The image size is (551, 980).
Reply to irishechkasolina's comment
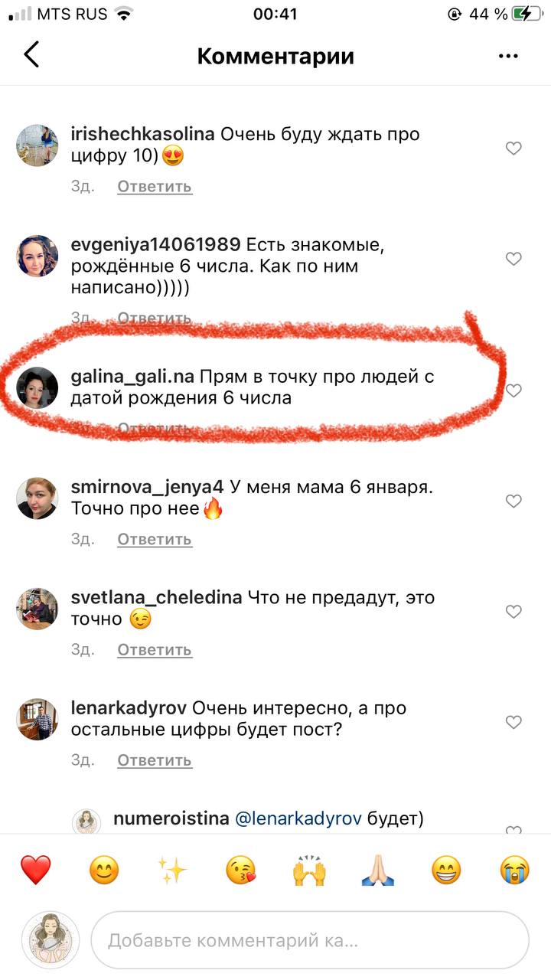pos(155,186)
